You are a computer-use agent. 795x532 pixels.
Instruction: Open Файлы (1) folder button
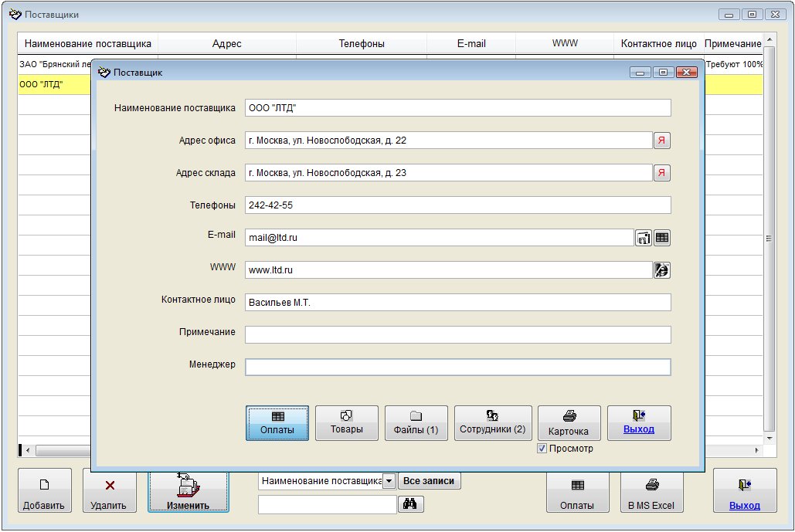click(416, 423)
